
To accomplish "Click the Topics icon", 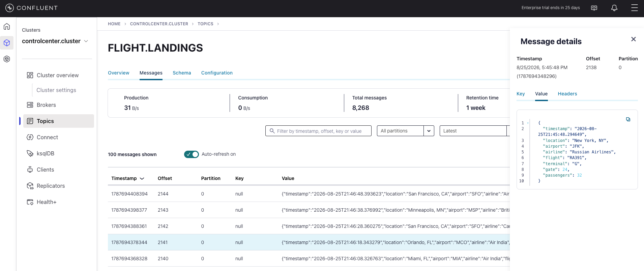I will (x=30, y=121).
